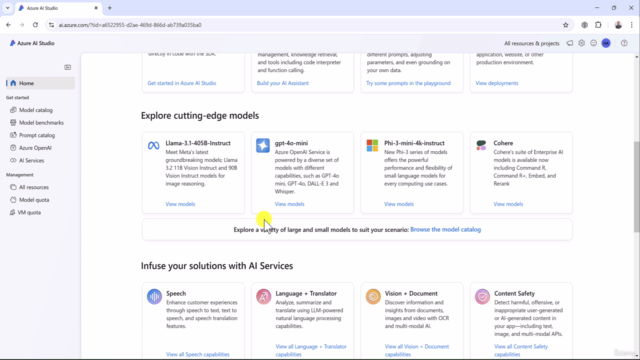
Task: Go back in browser history
Action: click(9, 25)
